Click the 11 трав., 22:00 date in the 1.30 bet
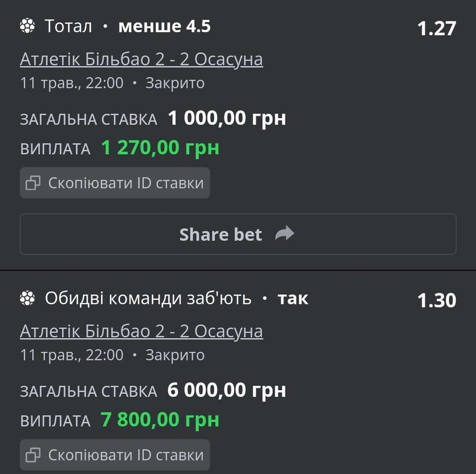 [72, 355]
